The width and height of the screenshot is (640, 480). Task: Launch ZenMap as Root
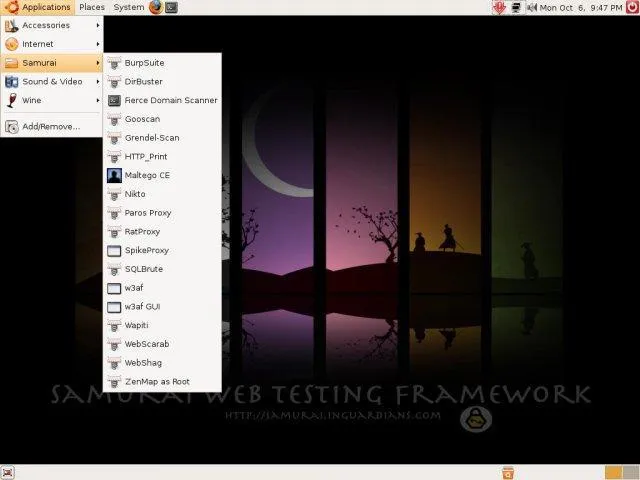pos(157,382)
